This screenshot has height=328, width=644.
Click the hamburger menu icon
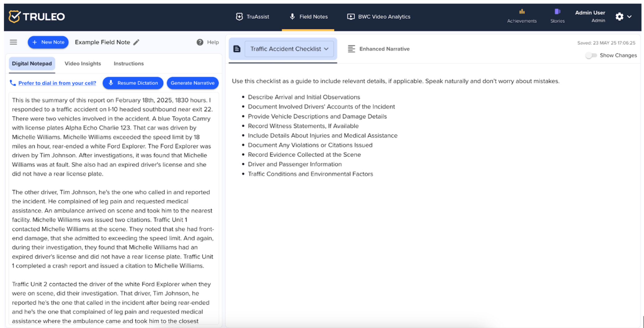click(13, 42)
